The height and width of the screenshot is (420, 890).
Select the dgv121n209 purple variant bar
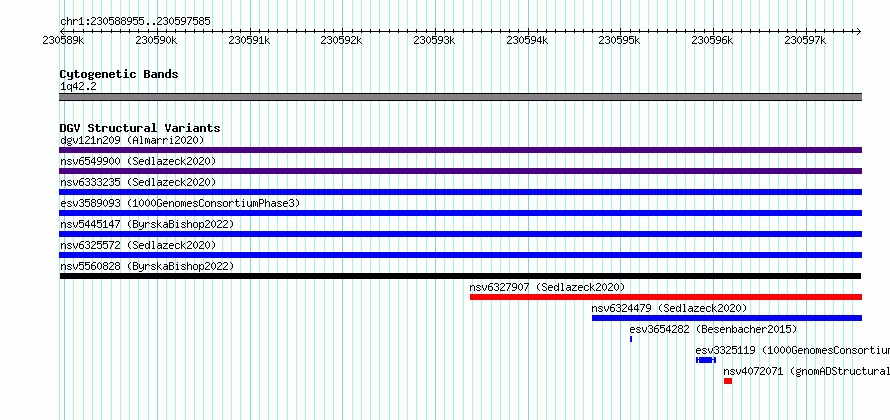pos(460,150)
